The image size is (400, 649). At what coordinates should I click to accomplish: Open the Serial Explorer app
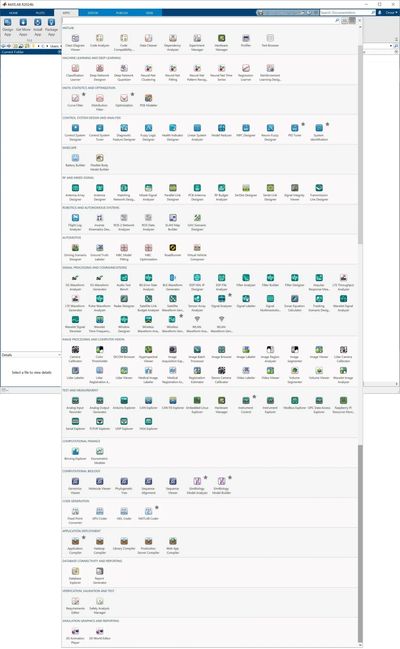[75, 424]
